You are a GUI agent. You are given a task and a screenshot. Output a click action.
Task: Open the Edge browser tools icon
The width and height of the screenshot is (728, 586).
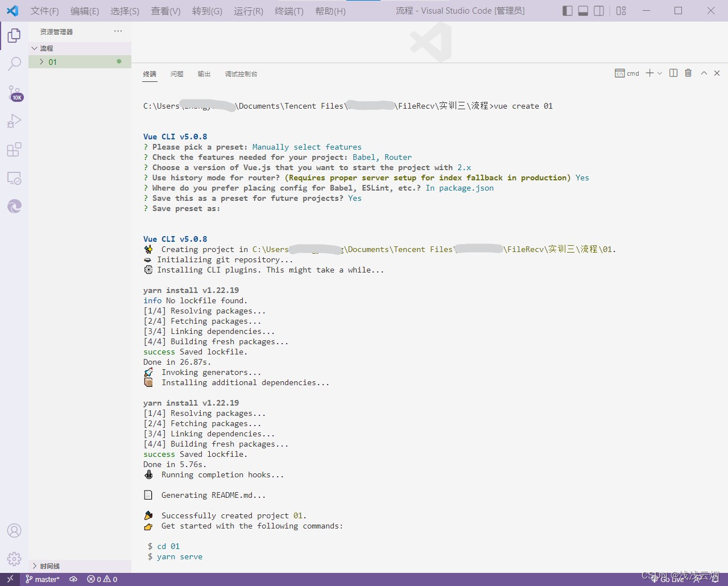[x=14, y=206]
